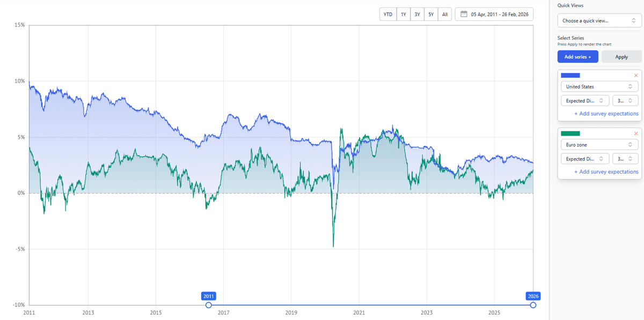Open the Choose a quick view dropdown
The image size is (644, 320).
tap(596, 20)
